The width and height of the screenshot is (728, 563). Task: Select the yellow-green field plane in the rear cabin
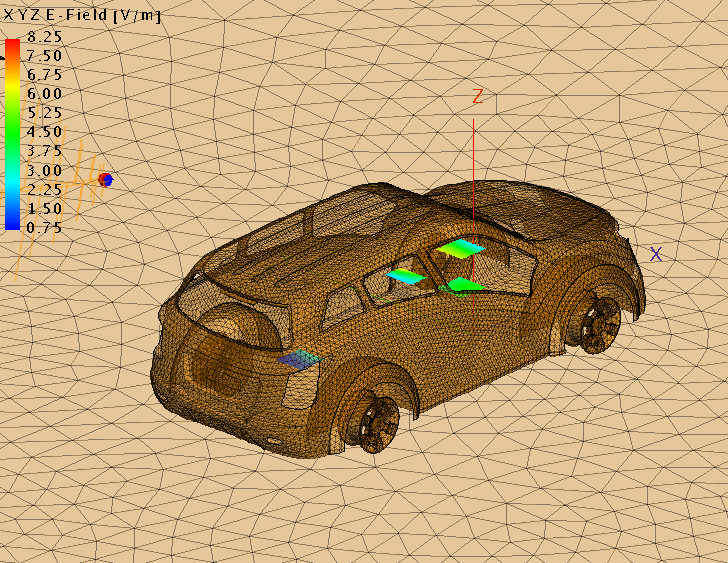461,248
